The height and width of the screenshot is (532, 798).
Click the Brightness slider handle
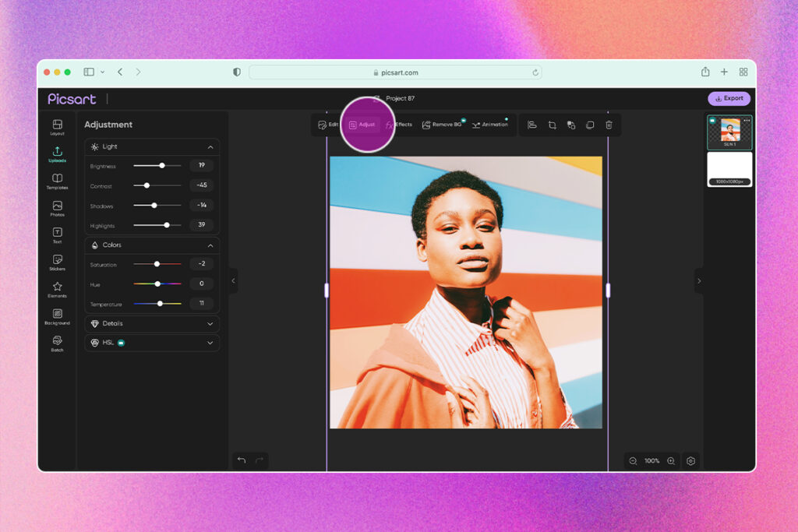point(162,166)
